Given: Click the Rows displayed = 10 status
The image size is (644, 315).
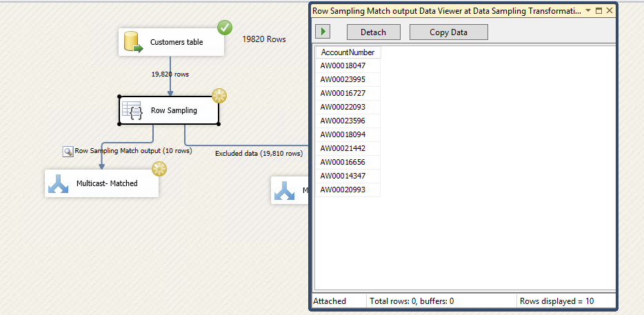Looking at the screenshot, I should 557,301.
